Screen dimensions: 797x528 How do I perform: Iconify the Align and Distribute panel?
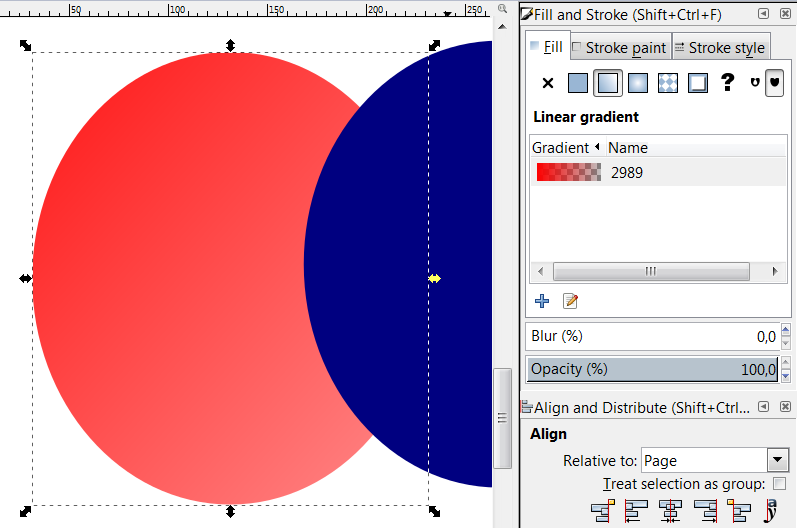pyautogui.click(x=763, y=407)
